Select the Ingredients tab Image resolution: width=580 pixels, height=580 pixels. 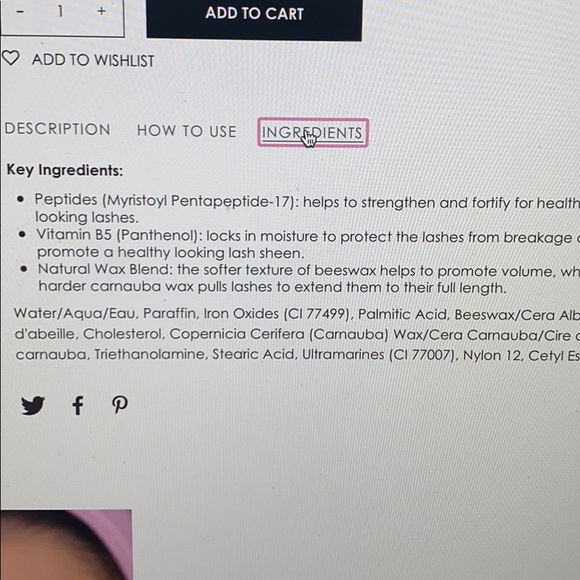(x=313, y=133)
